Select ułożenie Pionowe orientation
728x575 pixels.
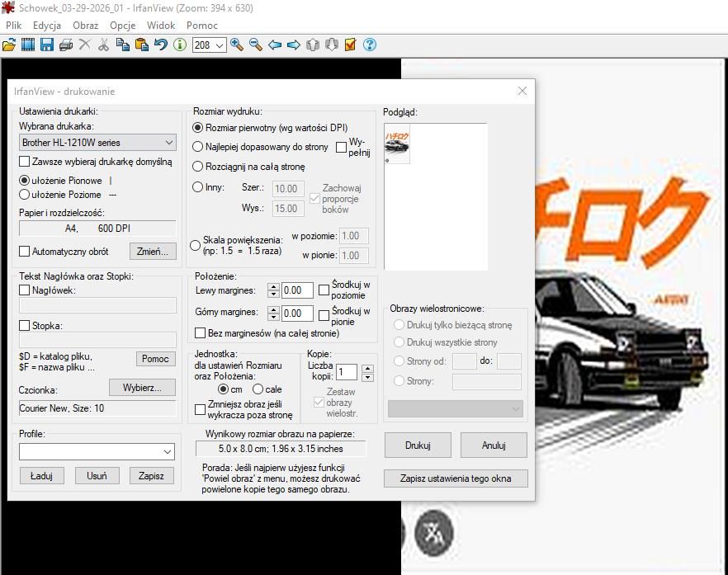24,181
